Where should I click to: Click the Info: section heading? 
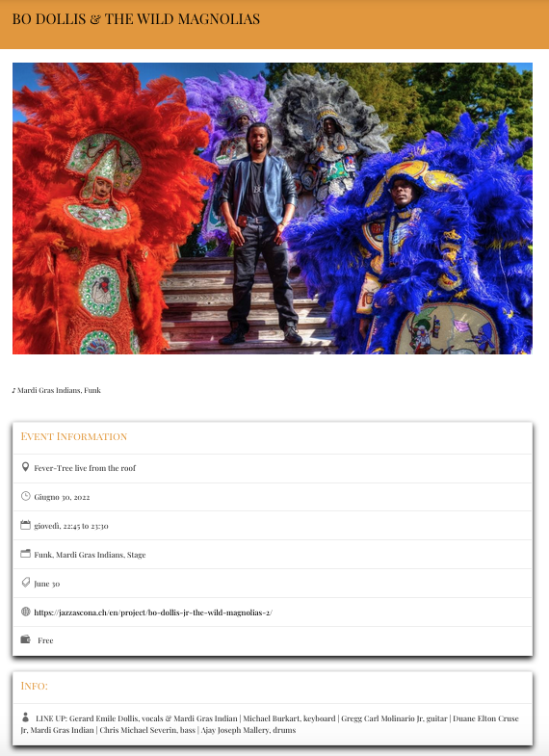[x=35, y=686]
